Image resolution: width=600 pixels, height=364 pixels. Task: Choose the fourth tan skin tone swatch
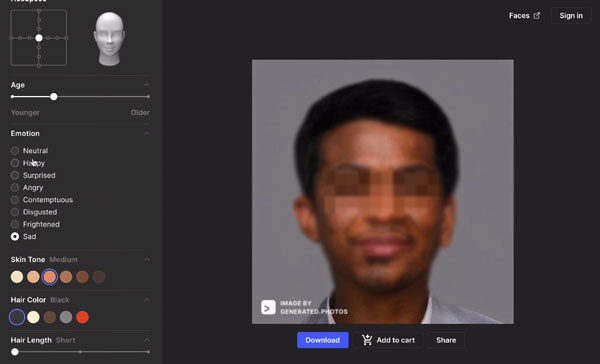click(x=66, y=277)
